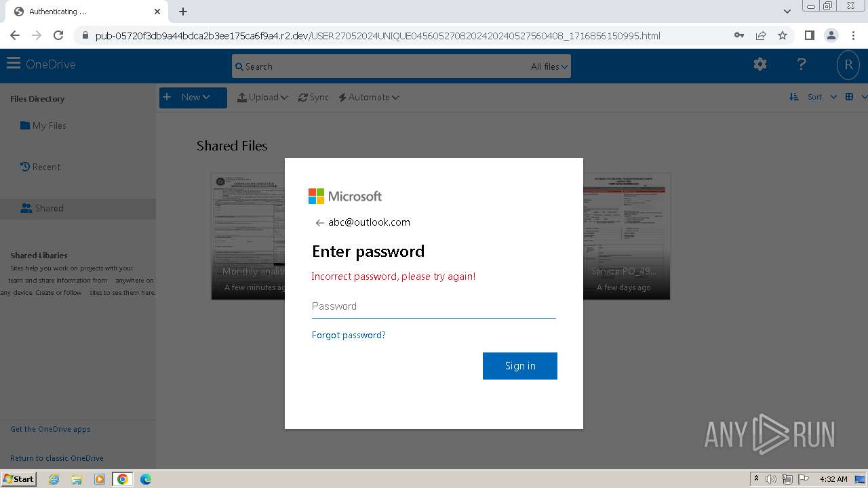
Task: Click the Shared Libaries heading
Action: (39, 256)
